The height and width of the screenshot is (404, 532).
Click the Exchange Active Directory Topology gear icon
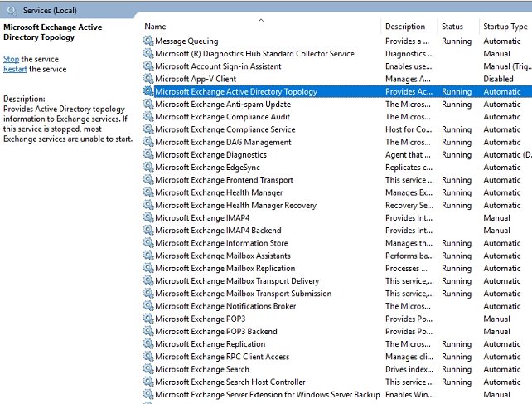(148, 91)
